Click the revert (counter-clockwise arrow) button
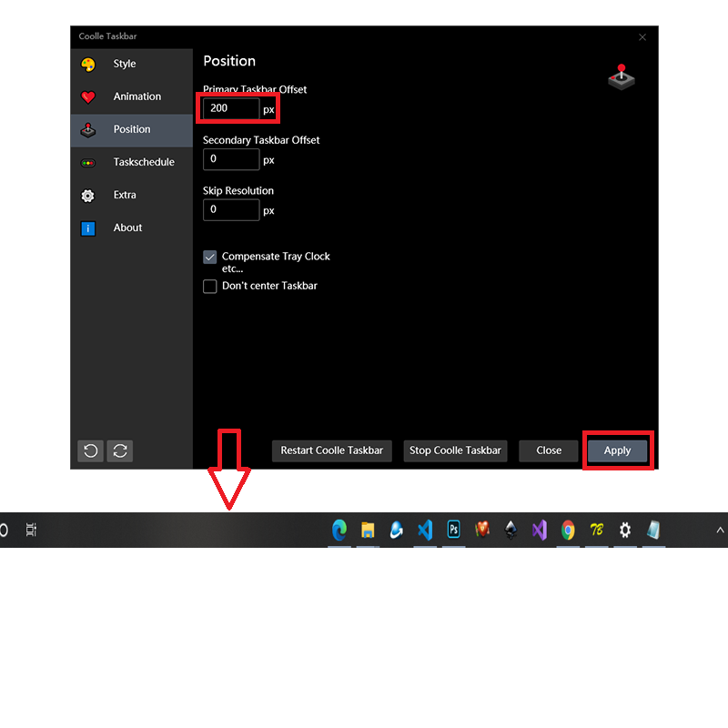 point(90,450)
